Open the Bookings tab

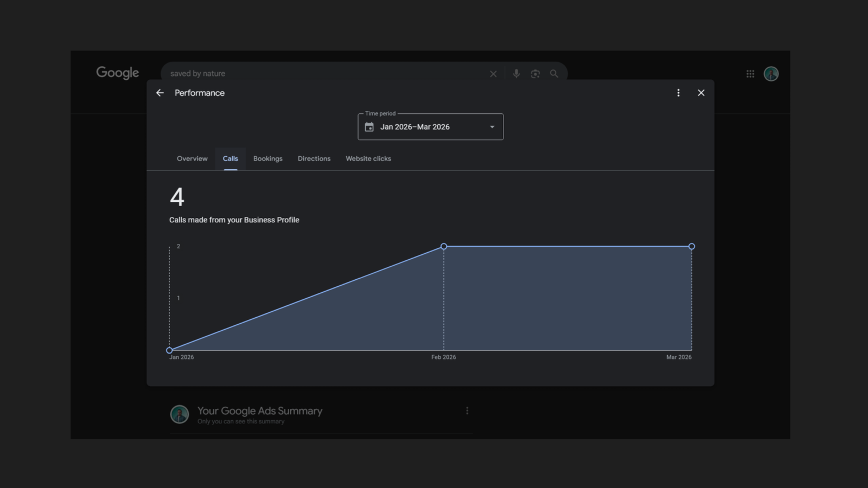[x=267, y=158]
